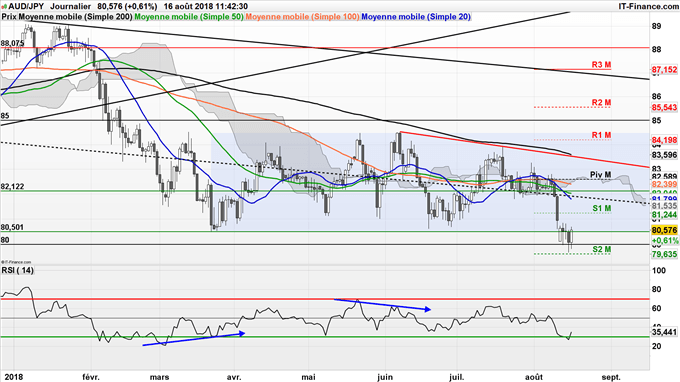
Task: Click the R2 M resistance label
Action: click(601, 102)
